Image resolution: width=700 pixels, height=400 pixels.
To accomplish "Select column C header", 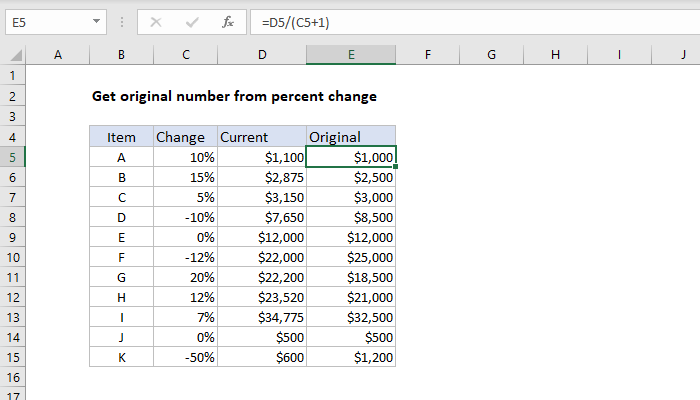I will [186, 55].
